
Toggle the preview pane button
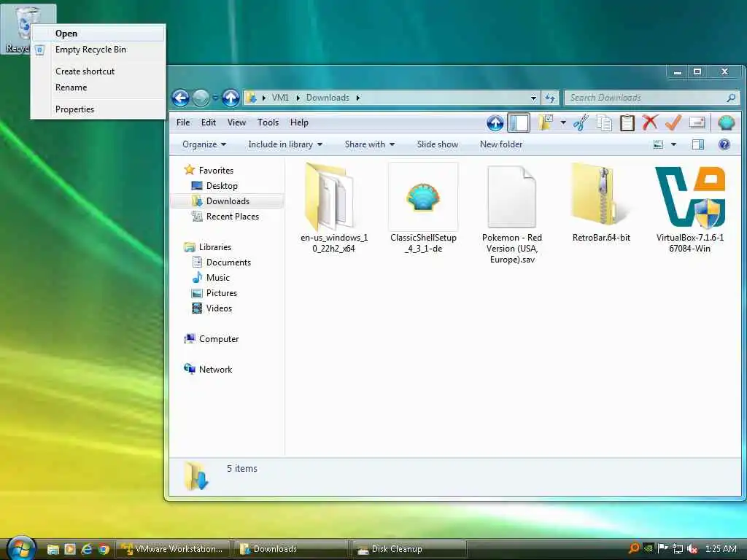[x=698, y=144]
